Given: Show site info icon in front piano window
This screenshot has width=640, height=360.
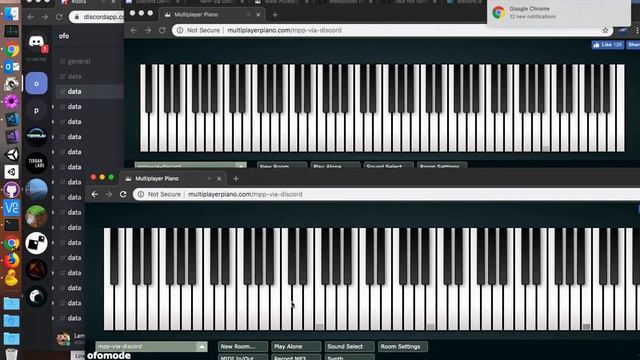Looking at the screenshot, I should pos(141,194).
